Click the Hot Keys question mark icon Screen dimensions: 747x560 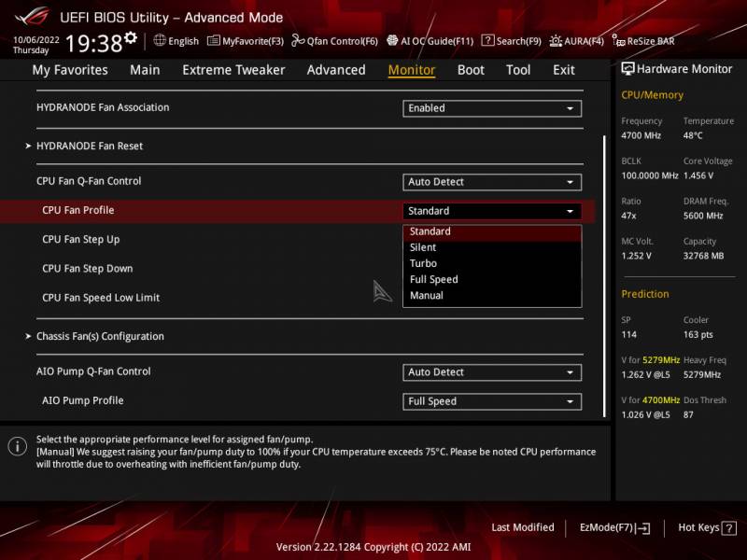pyautogui.click(x=729, y=527)
